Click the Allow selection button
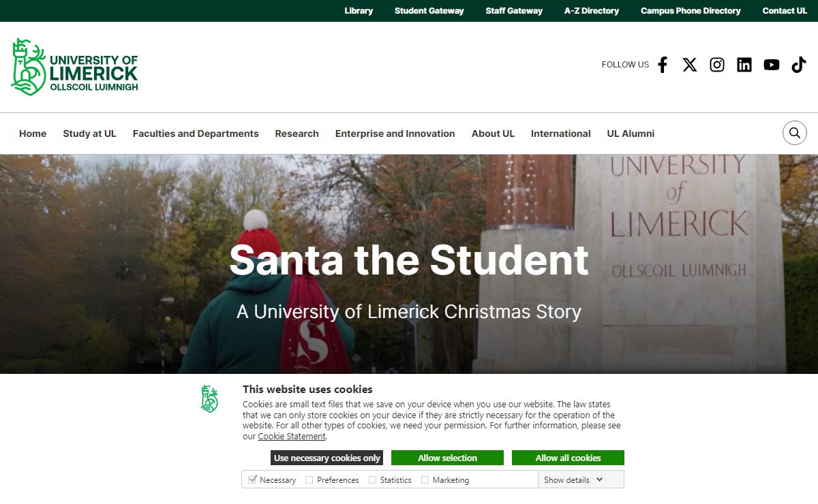The image size is (818, 504). click(x=447, y=458)
